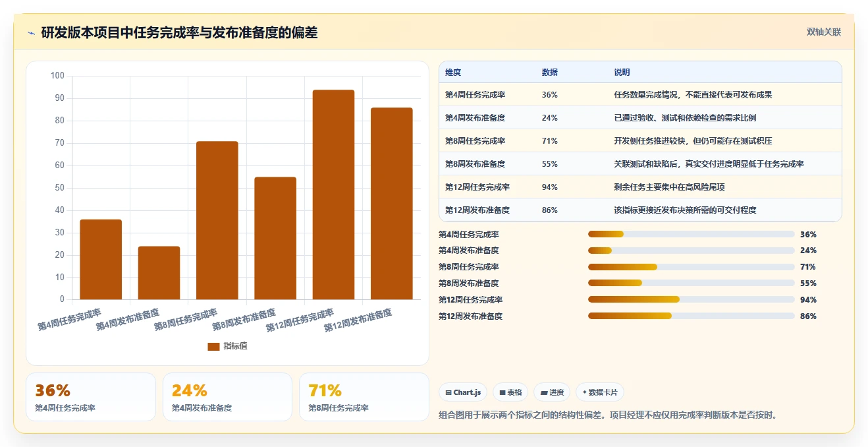This screenshot has width=868, height=447.
Task: Click the 维度 table column header
Action: click(x=453, y=72)
